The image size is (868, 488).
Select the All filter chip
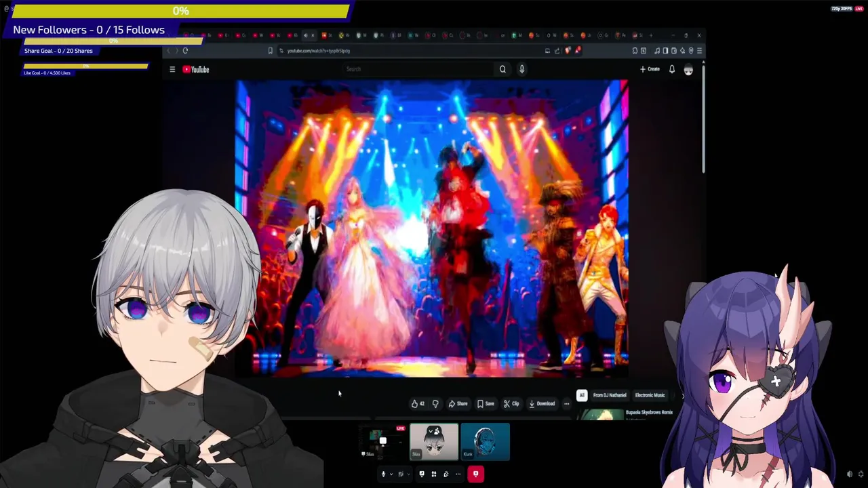click(582, 395)
